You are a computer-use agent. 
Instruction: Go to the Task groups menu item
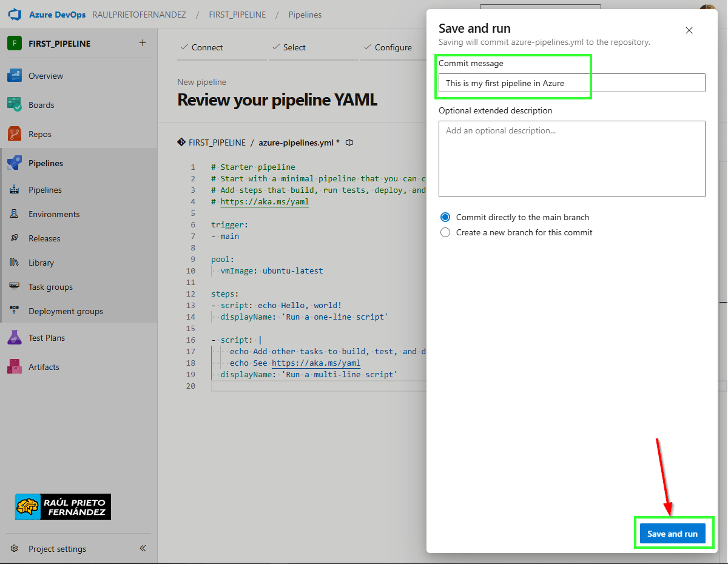50,287
